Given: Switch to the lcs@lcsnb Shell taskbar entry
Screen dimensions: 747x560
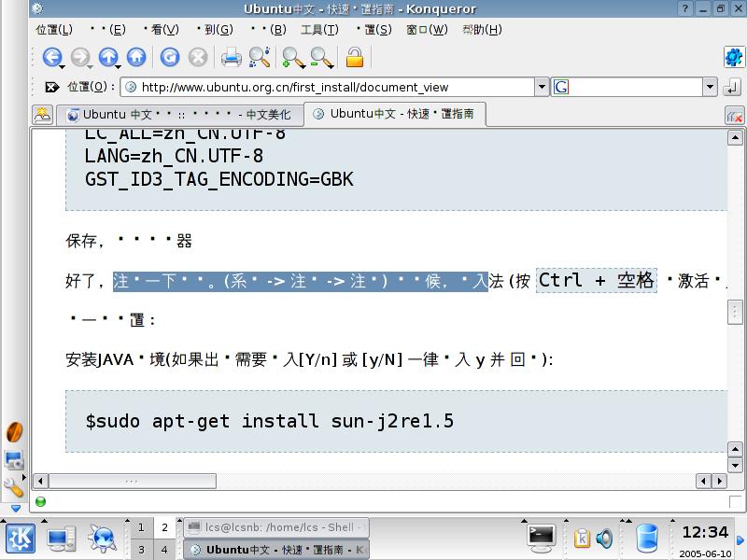Looking at the screenshot, I should [275, 527].
